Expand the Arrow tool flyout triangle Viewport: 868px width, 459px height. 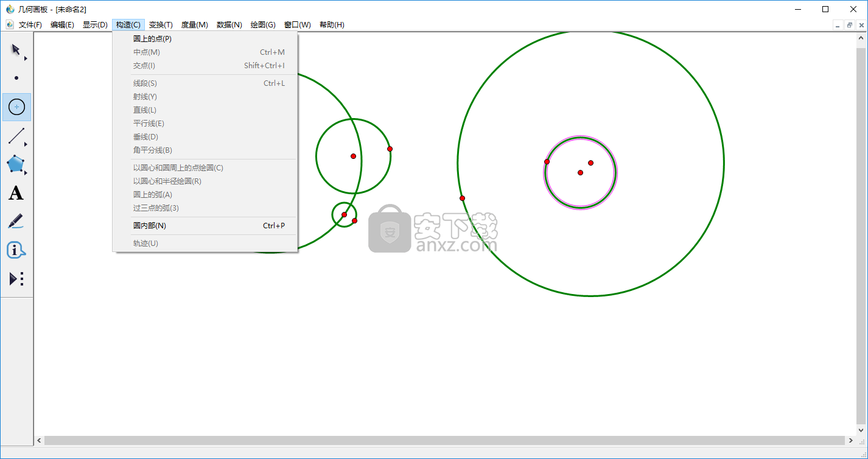26,58
